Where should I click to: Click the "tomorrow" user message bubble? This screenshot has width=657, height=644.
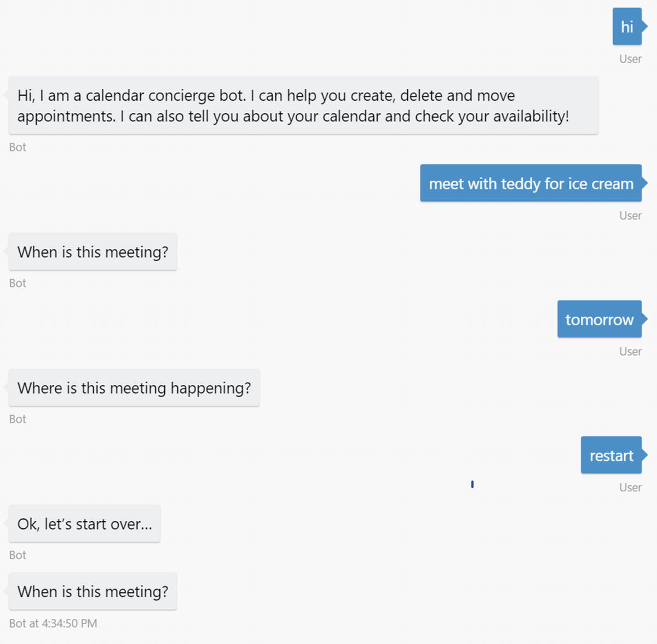pyautogui.click(x=599, y=319)
